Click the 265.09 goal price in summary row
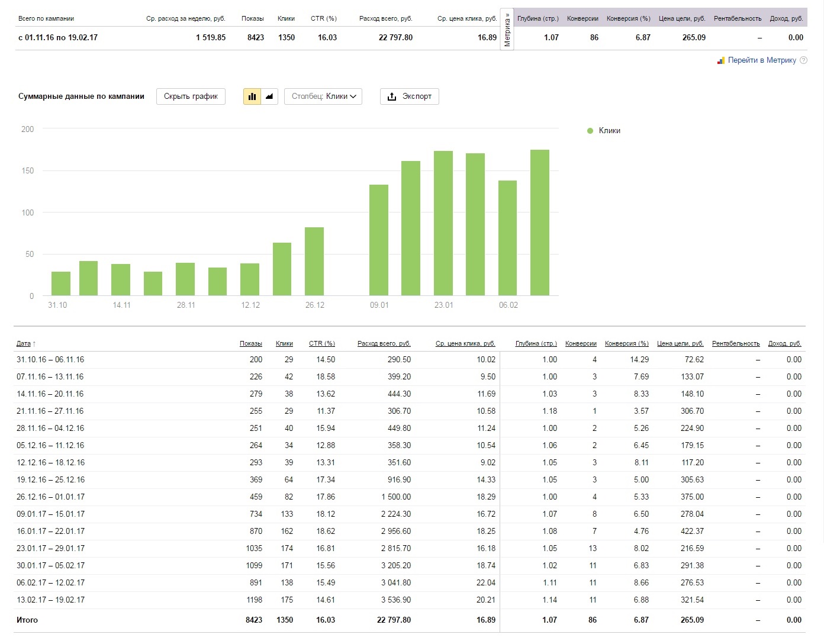Screen dimensions: 824x644 pyautogui.click(x=694, y=37)
